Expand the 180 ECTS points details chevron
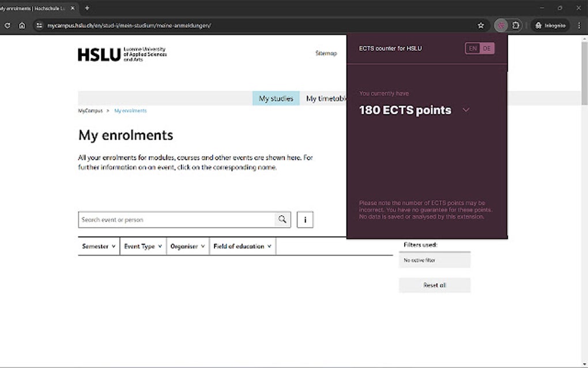Screen dimensions: 588x368 pos(466,110)
